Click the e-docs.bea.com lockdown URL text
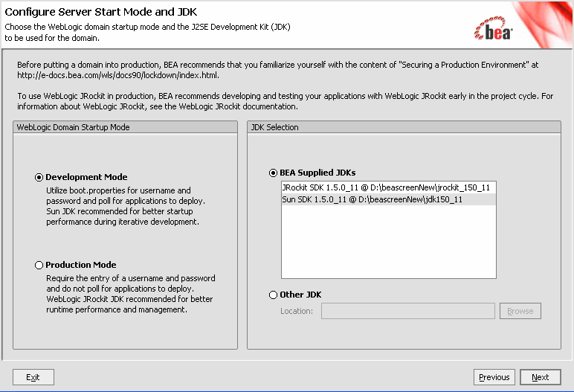Viewport: 574px width, 392px height. (x=118, y=75)
